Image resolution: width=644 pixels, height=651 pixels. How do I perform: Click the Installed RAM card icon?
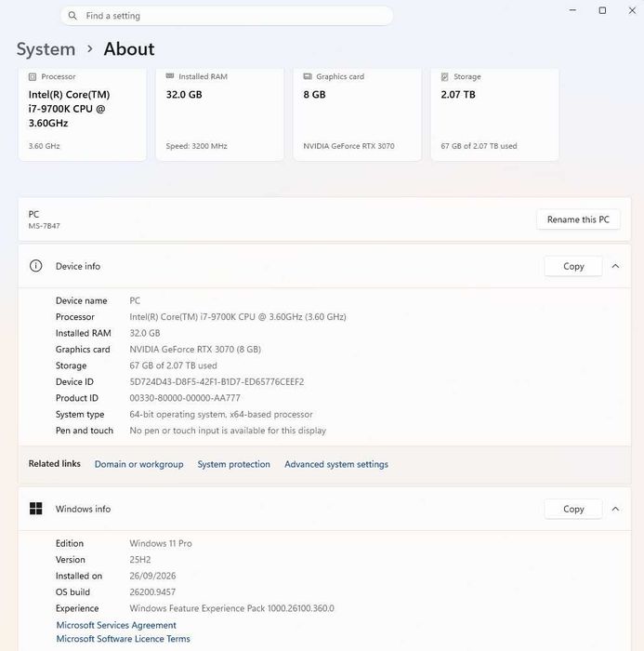170,76
